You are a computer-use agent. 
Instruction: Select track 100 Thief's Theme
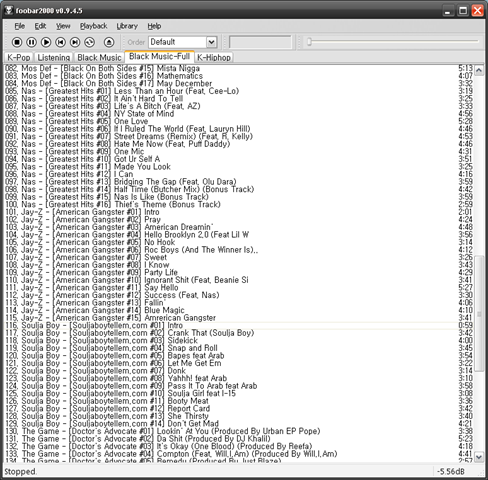[239, 205]
